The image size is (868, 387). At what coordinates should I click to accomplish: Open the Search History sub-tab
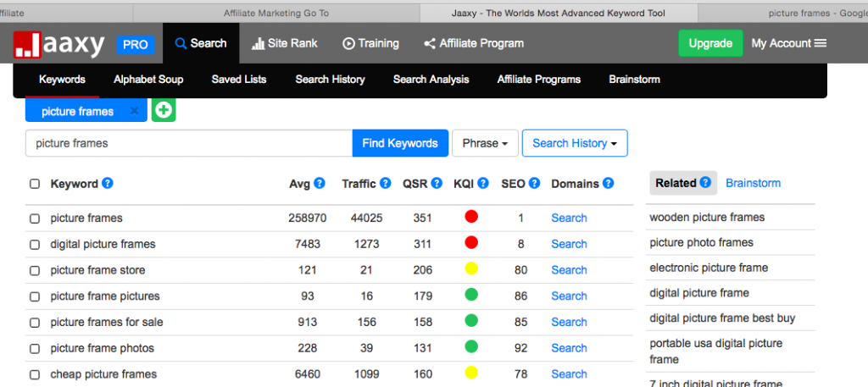click(x=330, y=80)
